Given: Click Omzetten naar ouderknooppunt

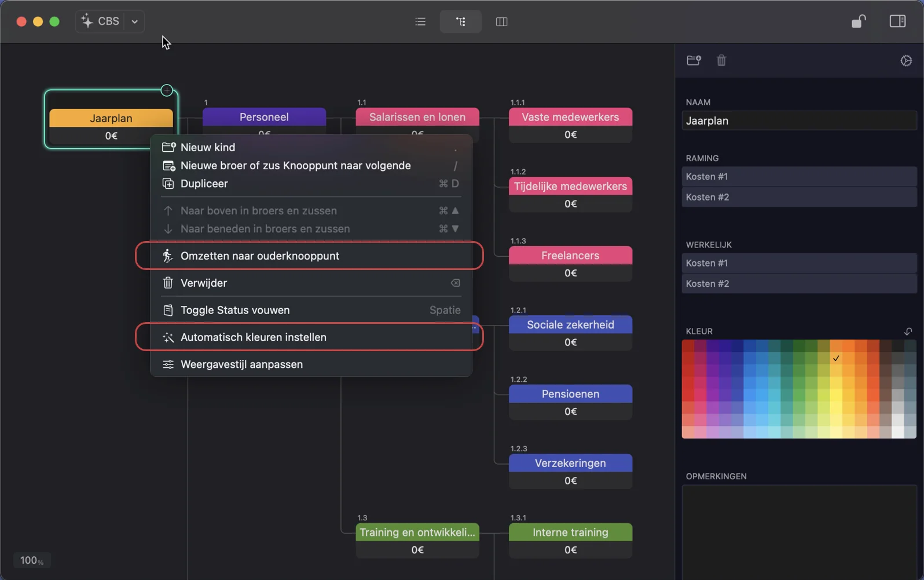Looking at the screenshot, I should [x=260, y=256].
